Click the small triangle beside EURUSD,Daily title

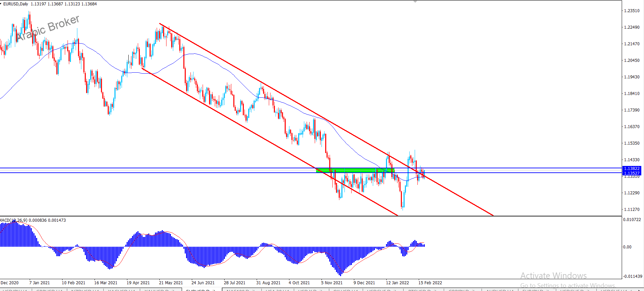tap(1, 3)
